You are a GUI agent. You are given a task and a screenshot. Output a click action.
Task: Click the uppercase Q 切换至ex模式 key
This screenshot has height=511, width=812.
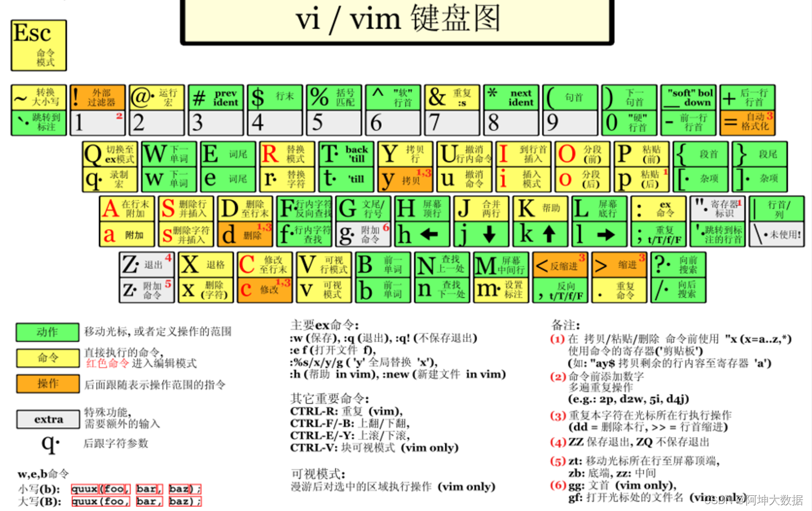point(110,154)
